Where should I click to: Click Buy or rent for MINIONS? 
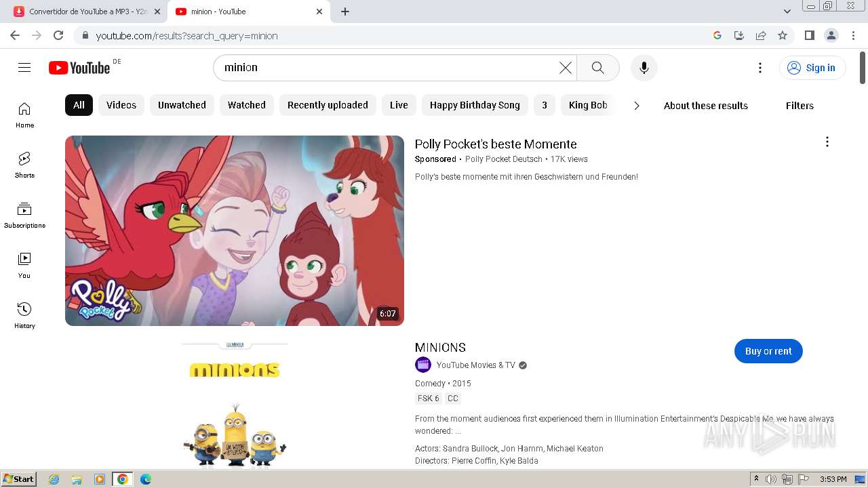[768, 351]
